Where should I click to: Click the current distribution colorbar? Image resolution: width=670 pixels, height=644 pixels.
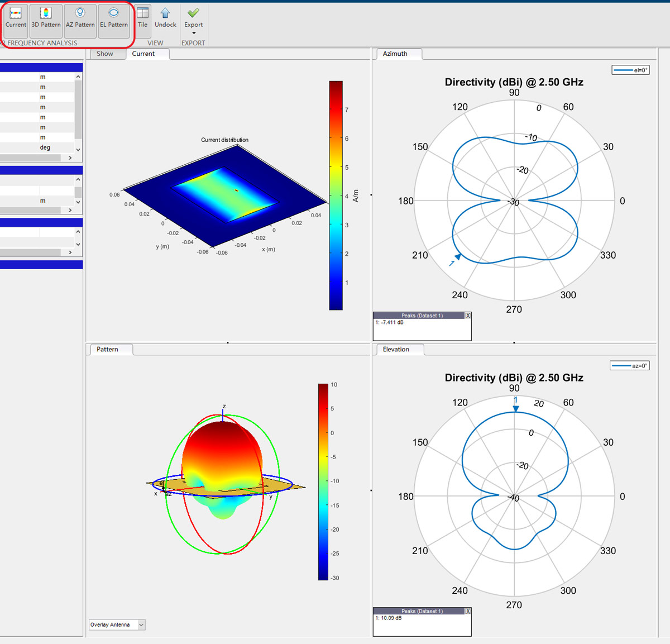336,195
